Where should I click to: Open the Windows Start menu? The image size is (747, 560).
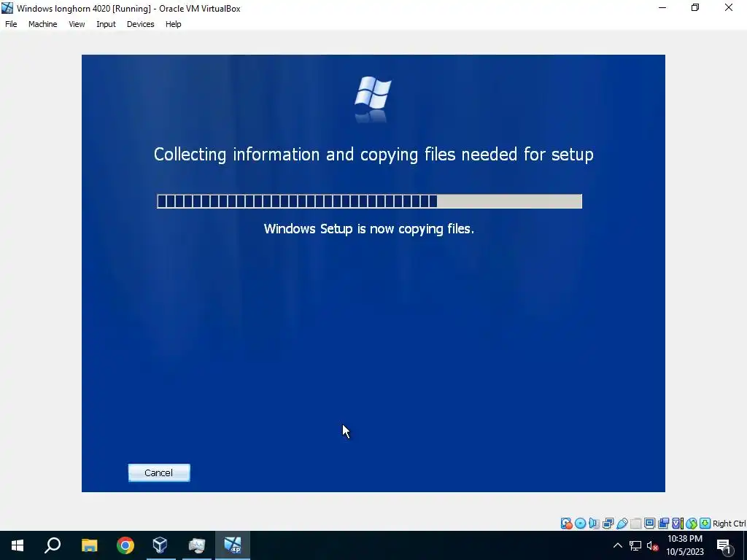click(x=18, y=545)
